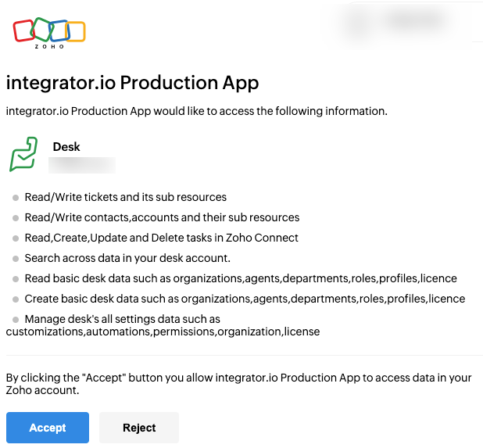This screenshot has width=483, height=448.
Task: Click the Accept disclaimer paragraph text
Action: 238,384
